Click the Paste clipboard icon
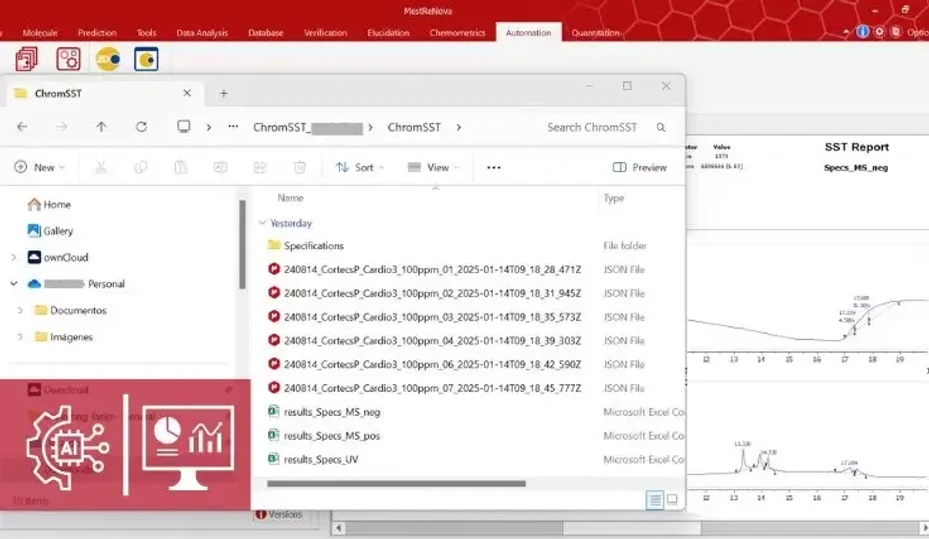Image resolution: width=929 pixels, height=539 pixels. click(x=180, y=168)
